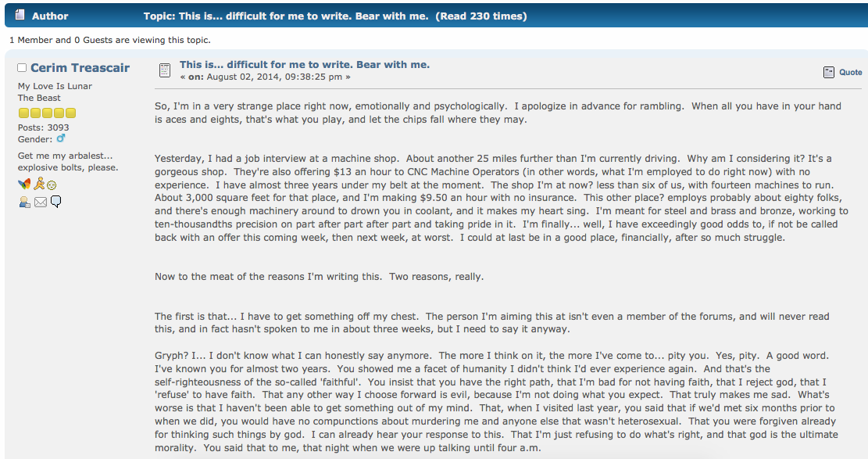The height and width of the screenshot is (459, 868).
Task: Click the topic icon in Author header
Action: (20, 15)
